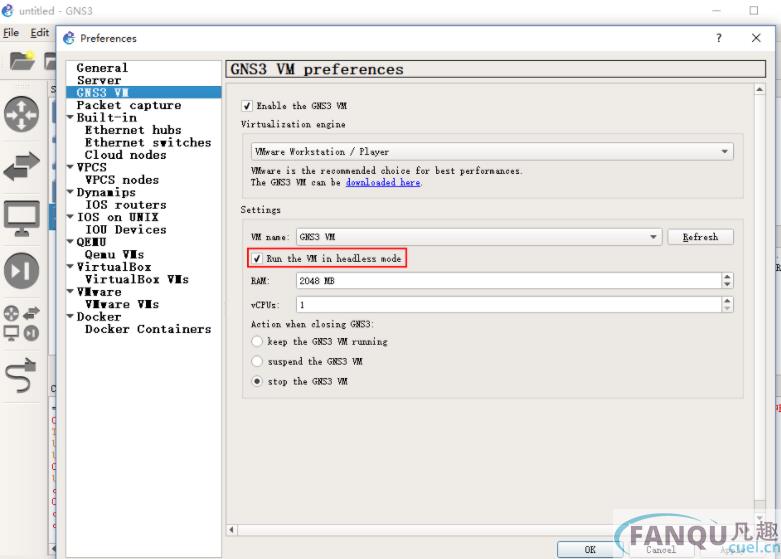Open project folder icon in GNS3 toolbar
781x559 pixels.
point(22,60)
